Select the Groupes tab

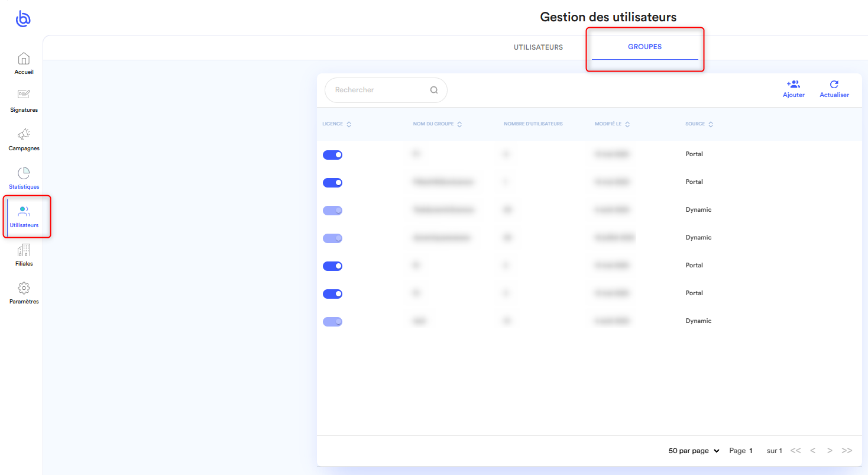644,47
